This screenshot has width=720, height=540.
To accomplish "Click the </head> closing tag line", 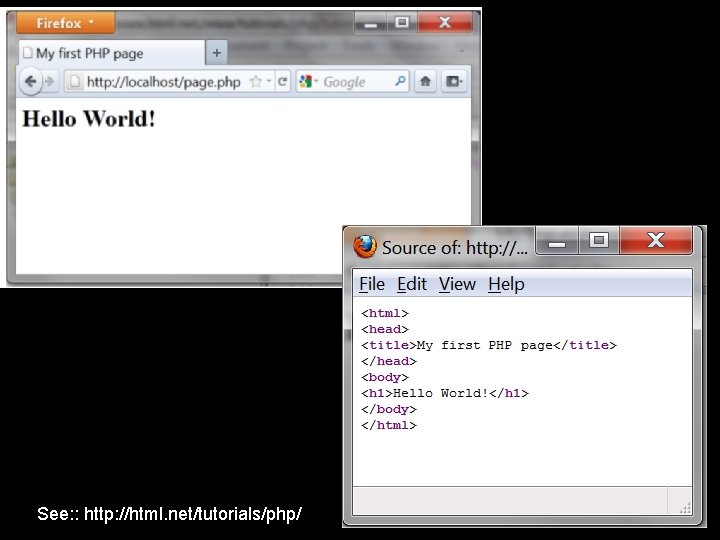I will tap(389, 361).
